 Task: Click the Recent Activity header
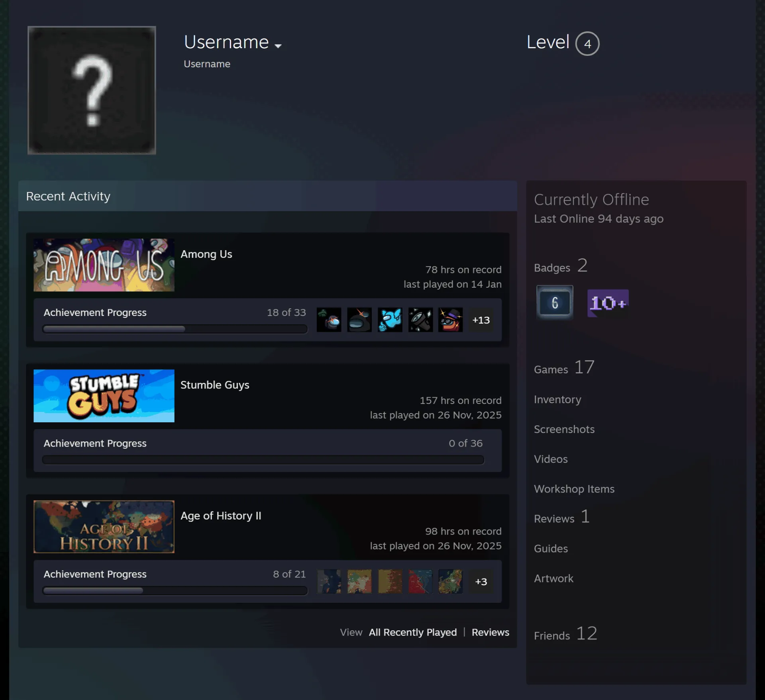268,196
